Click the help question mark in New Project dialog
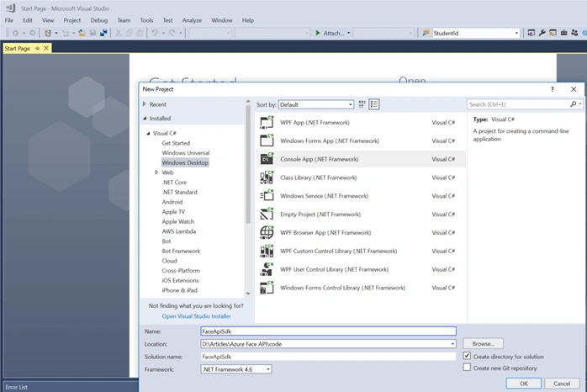Viewport: 587px width, 392px height. 552,89
